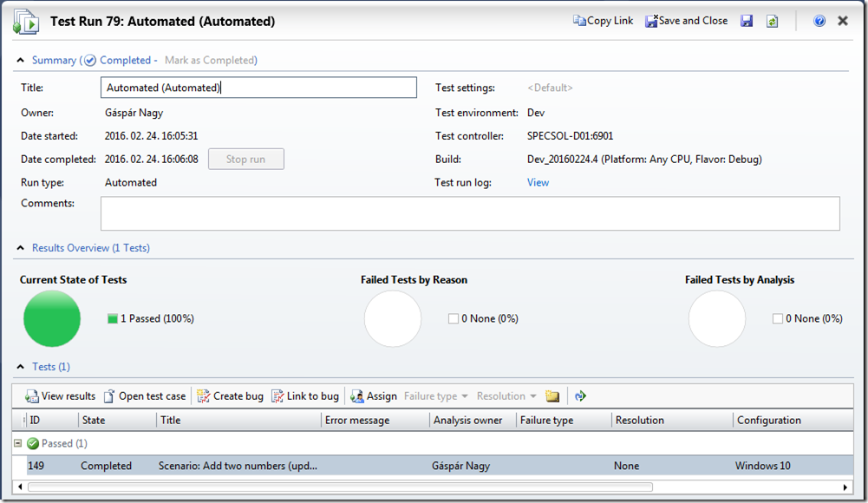Viewport: 868px width, 503px height.
Task: Click into the Comments text box
Action: 470,213
